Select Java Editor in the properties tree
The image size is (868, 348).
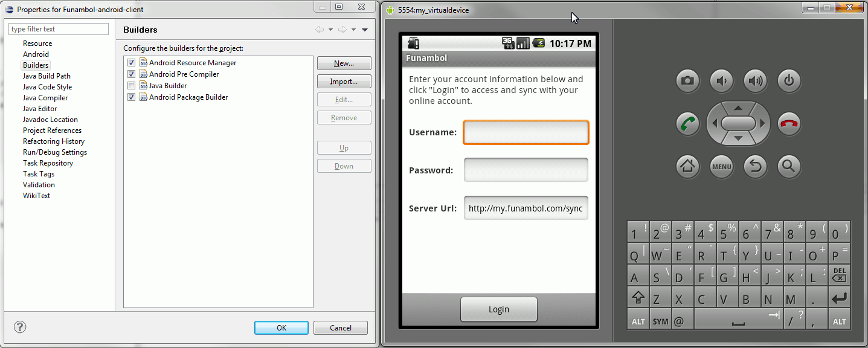[x=40, y=109]
